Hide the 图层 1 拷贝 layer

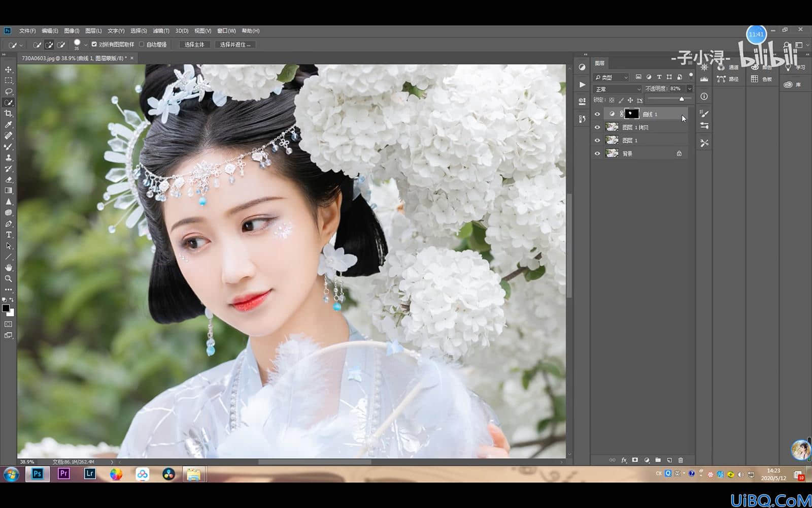(597, 128)
